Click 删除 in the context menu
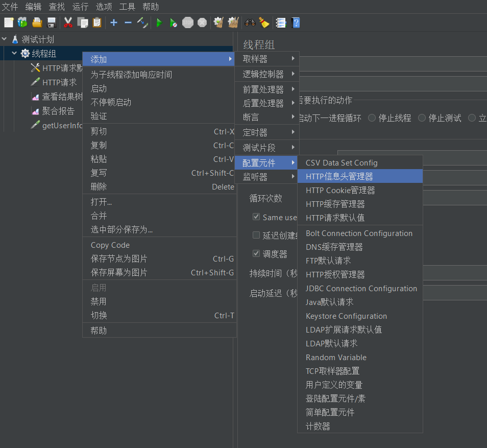 [159, 186]
